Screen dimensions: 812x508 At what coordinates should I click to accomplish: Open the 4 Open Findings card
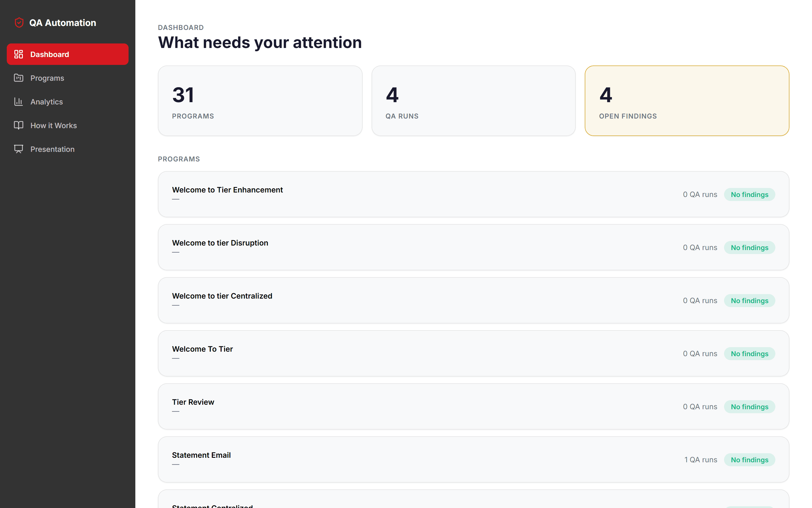click(687, 101)
